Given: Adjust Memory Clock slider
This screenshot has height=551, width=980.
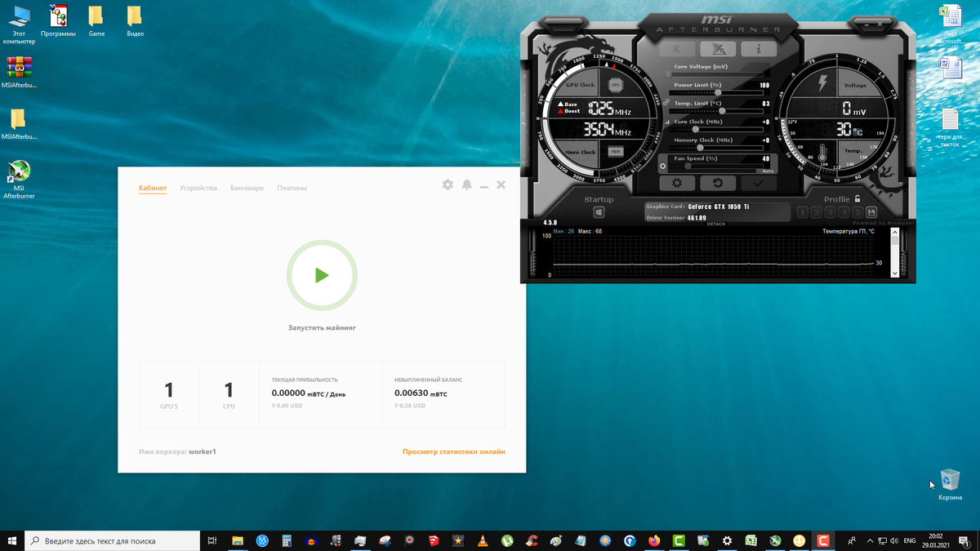Looking at the screenshot, I should pyautogui.click(x=716, y=148).
